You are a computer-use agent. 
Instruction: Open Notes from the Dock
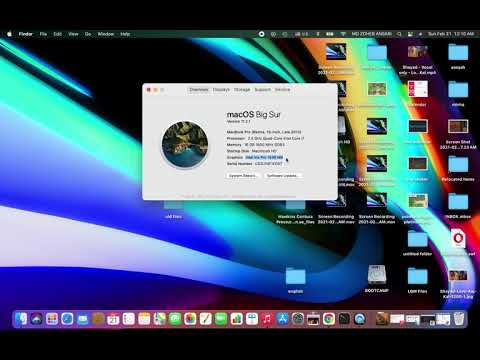[x=144, y=319]
